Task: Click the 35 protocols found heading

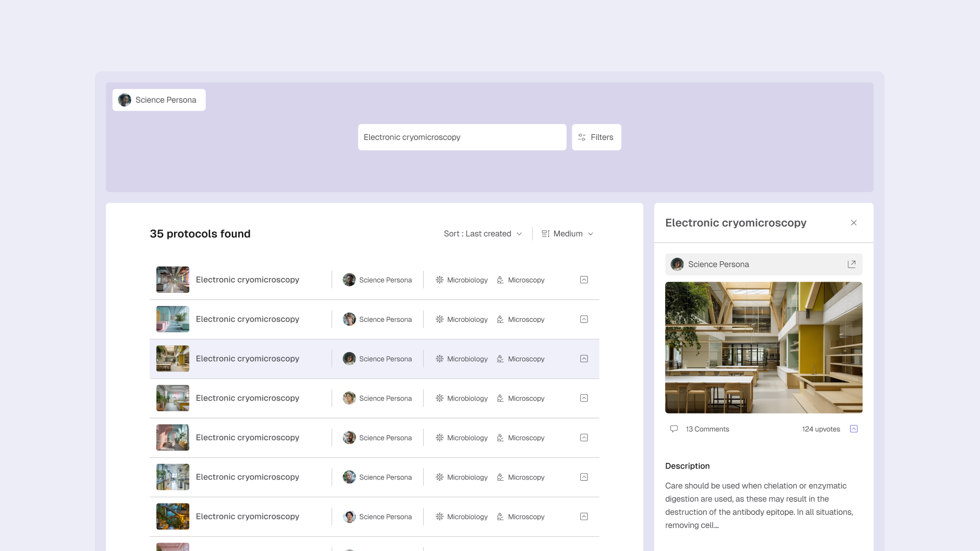Action: tap(200, 234)
